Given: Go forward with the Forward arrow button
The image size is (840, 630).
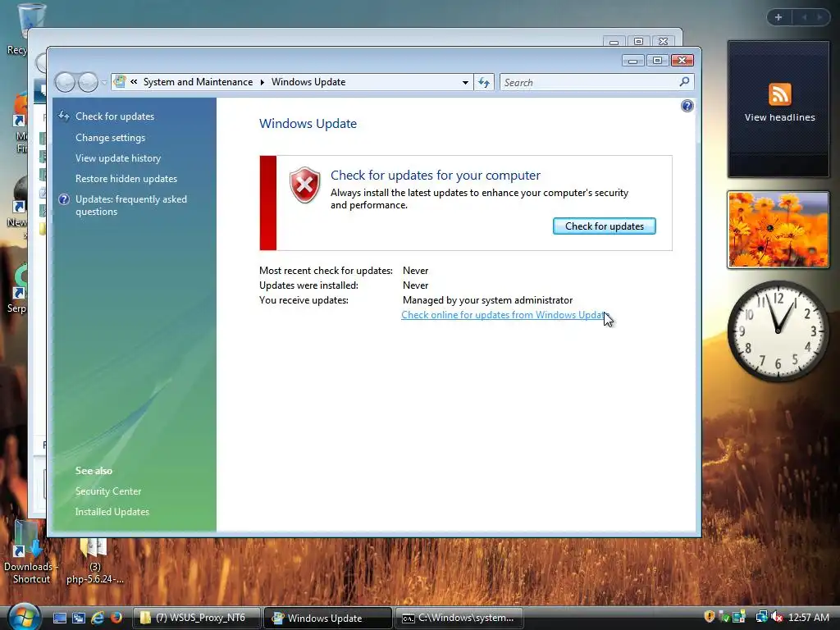Looking at the screenshot, I should click(88, 83).
